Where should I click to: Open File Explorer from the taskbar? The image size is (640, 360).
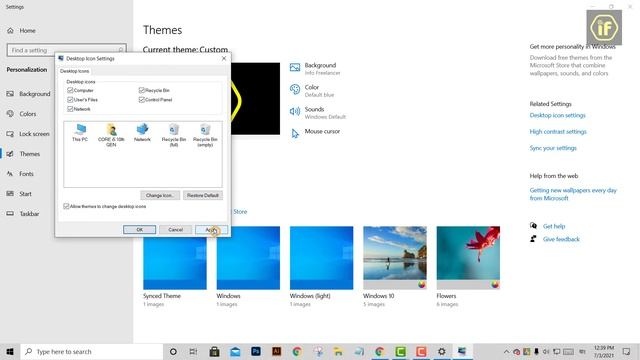(x=338, y=351)
